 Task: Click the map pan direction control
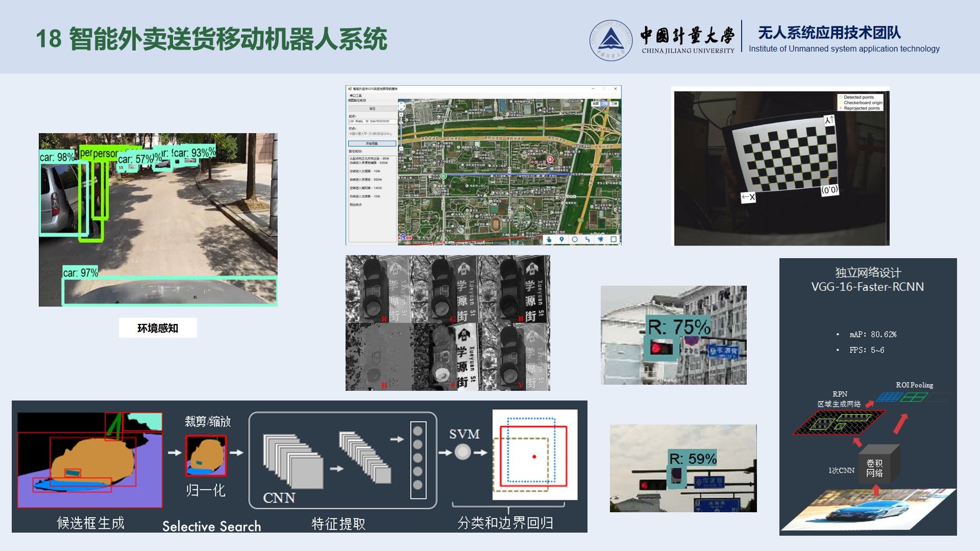tap(401, 106)
